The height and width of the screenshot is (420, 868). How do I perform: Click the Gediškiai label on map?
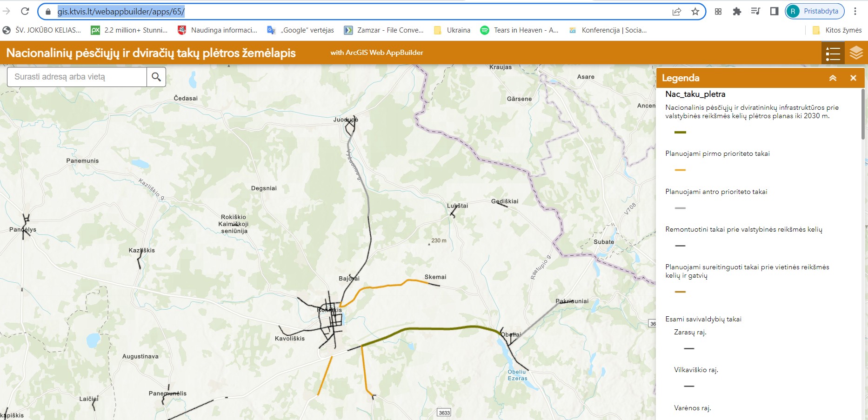point(505,201)
